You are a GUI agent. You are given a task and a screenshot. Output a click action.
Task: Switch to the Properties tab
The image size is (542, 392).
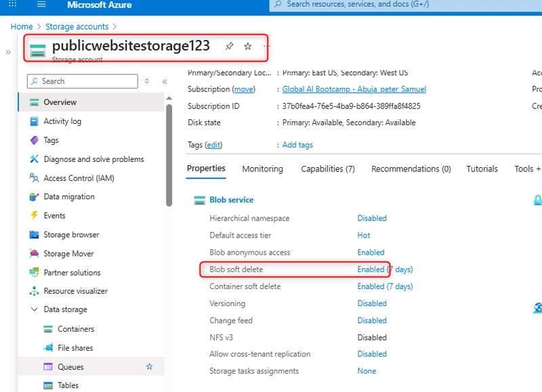pos(206,169)
